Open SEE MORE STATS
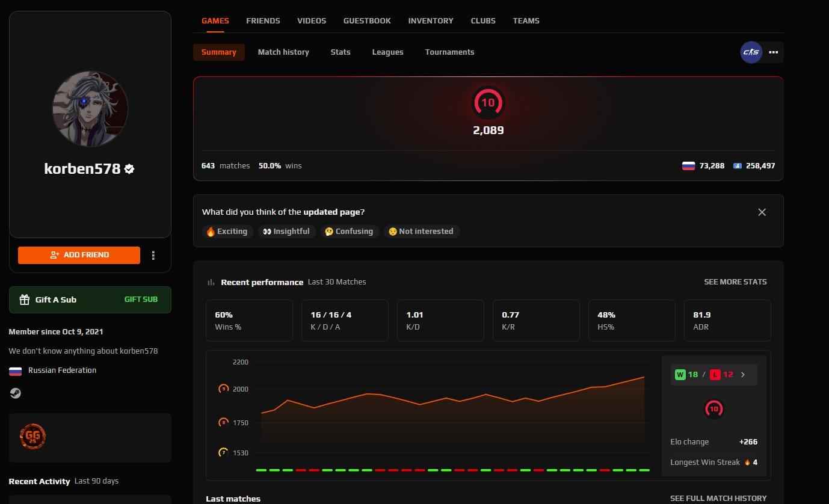 pyautogui.click(x=735, y=281)
